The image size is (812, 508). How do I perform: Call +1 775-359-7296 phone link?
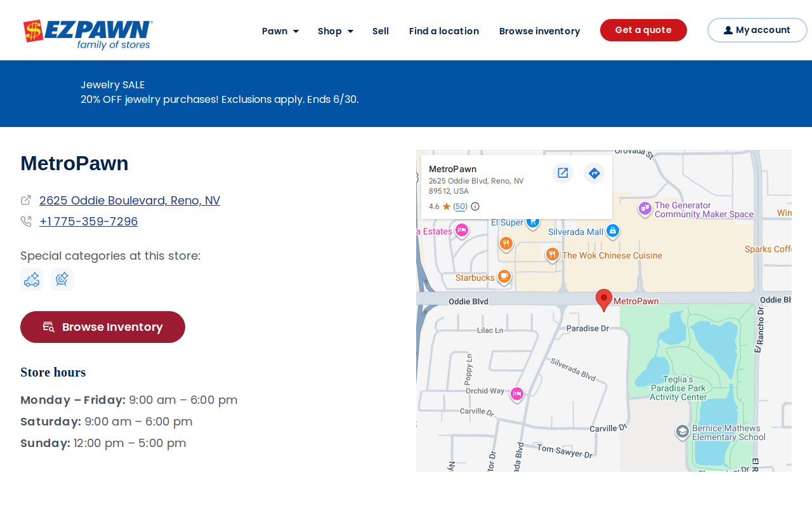(x=88, y=222)
